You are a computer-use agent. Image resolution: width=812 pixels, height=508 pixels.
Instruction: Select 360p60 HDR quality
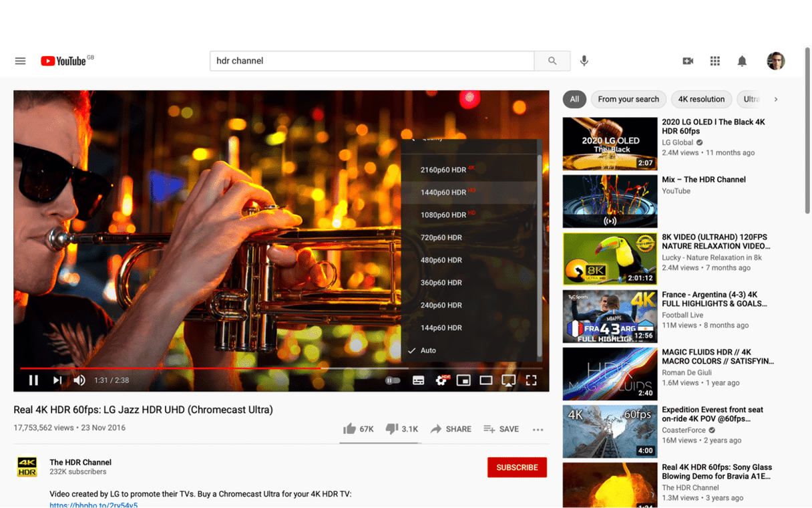[x=469, y=283]
